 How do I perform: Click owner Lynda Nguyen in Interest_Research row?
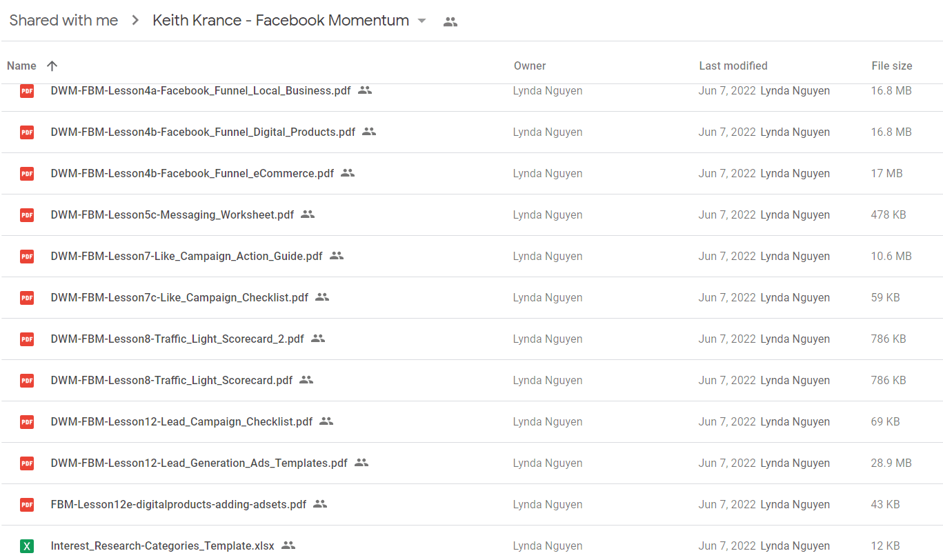click(548, 546)
